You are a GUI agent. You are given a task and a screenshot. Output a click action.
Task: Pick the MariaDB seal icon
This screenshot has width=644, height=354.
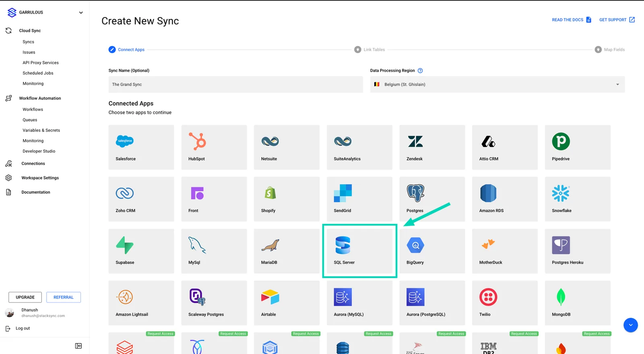click(x=270, y=245)
